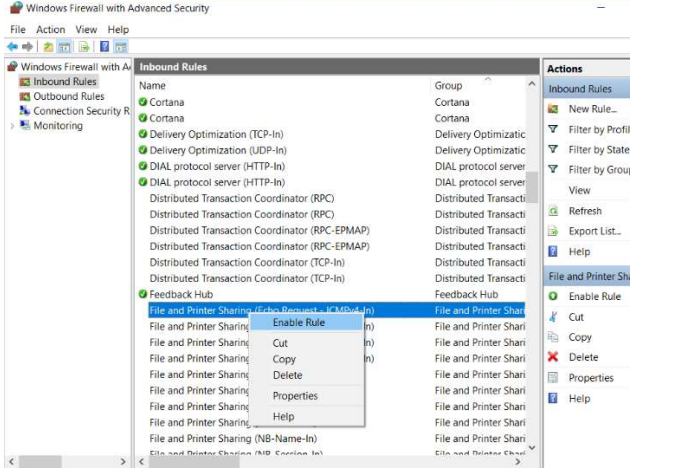Open the Help menu in menu bar

click(118, 29)
